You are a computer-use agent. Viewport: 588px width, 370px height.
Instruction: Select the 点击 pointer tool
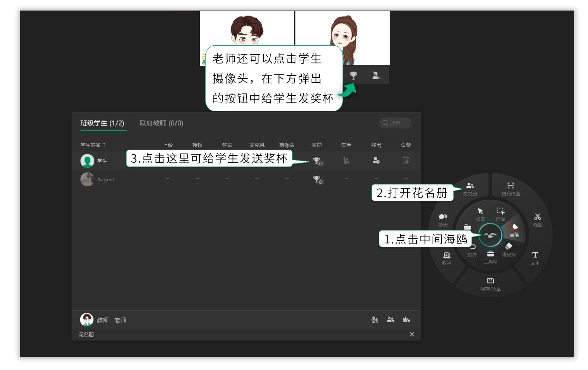pos(480,214)
